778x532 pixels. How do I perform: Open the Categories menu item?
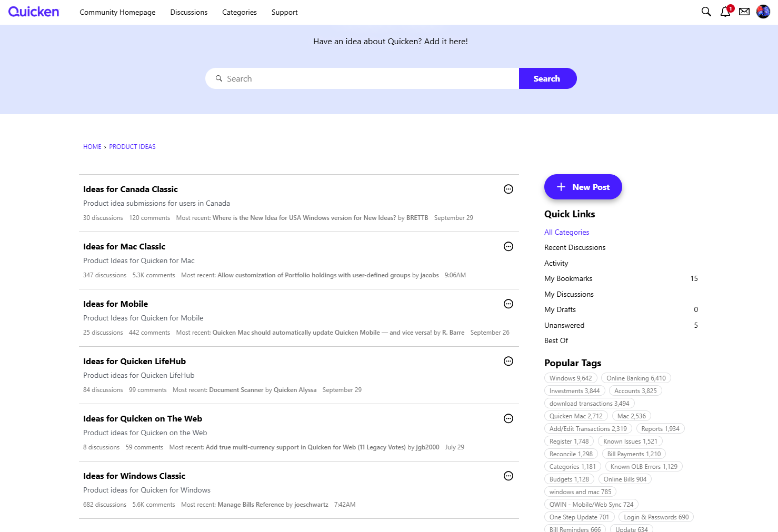(240, 12)
